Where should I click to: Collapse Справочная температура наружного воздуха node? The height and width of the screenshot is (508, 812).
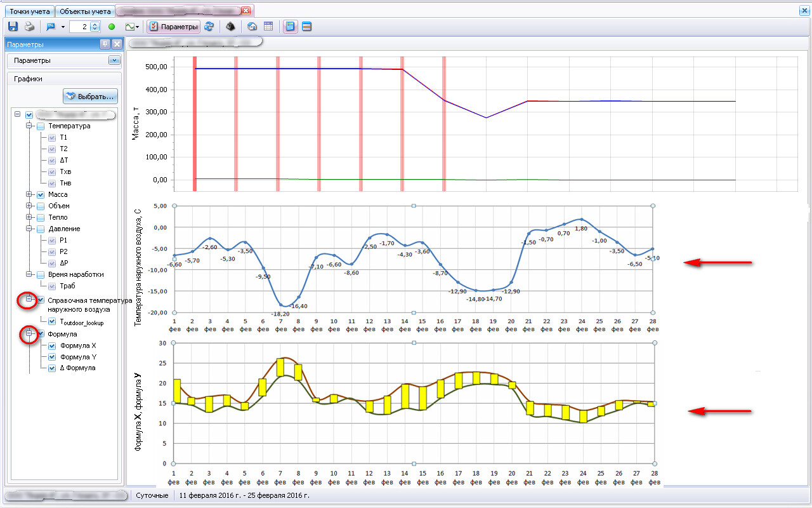click(x=29, y=298)
